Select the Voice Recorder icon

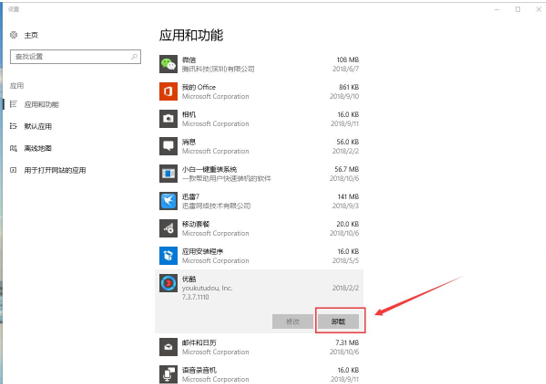[x=168, y=374]
